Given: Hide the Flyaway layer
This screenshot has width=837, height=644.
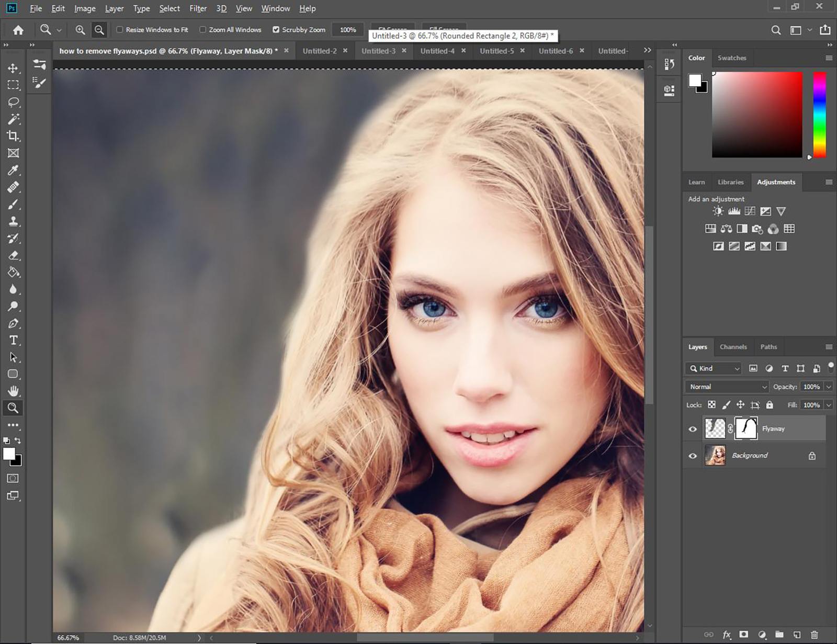Looking at the screenshot, I should coord(693,429).
